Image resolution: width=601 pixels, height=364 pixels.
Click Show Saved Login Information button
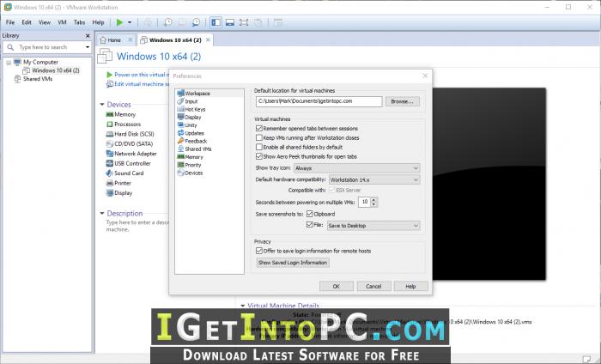point(293,263)
